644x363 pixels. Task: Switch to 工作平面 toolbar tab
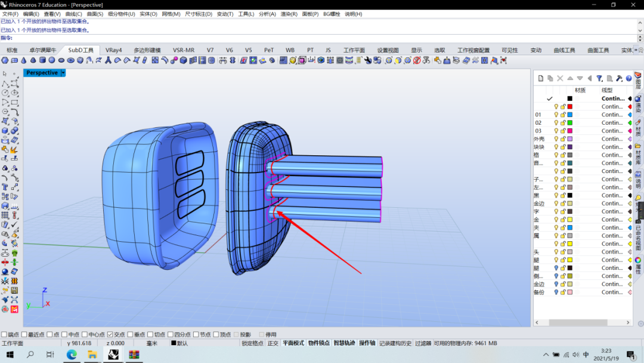tap(354, 50)
